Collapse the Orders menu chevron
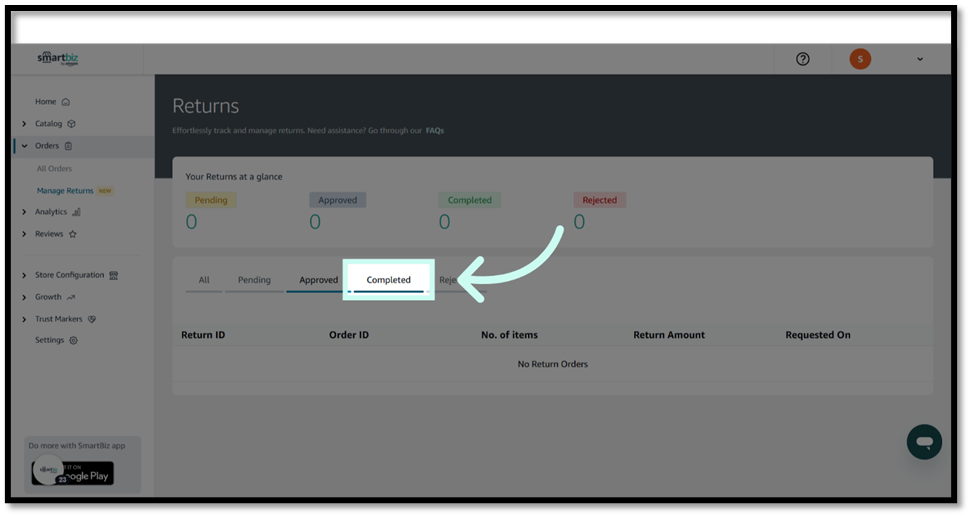 pos(24,146)
